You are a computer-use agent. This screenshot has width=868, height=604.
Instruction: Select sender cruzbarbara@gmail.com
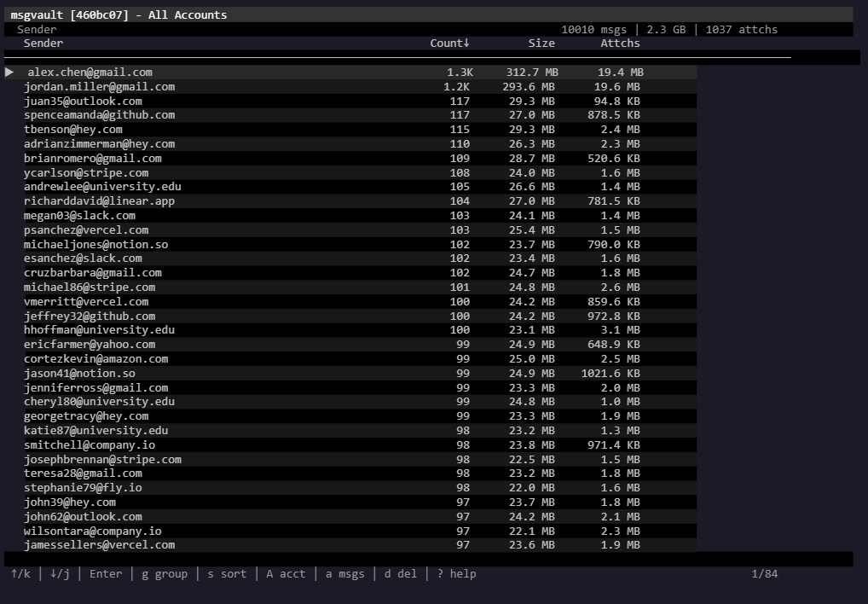coord(350,273)
